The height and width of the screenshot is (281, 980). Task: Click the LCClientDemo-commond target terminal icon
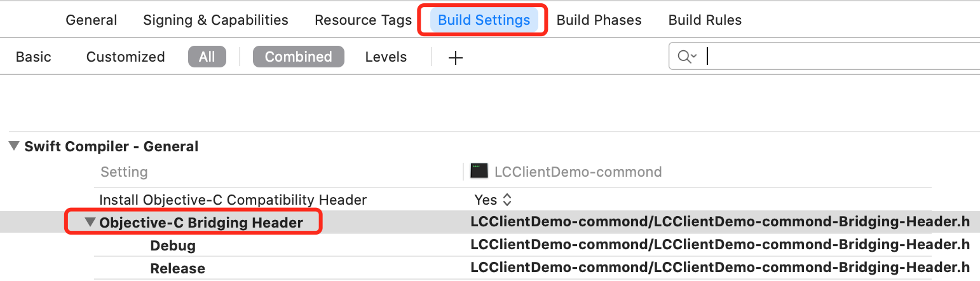point(479,171)
